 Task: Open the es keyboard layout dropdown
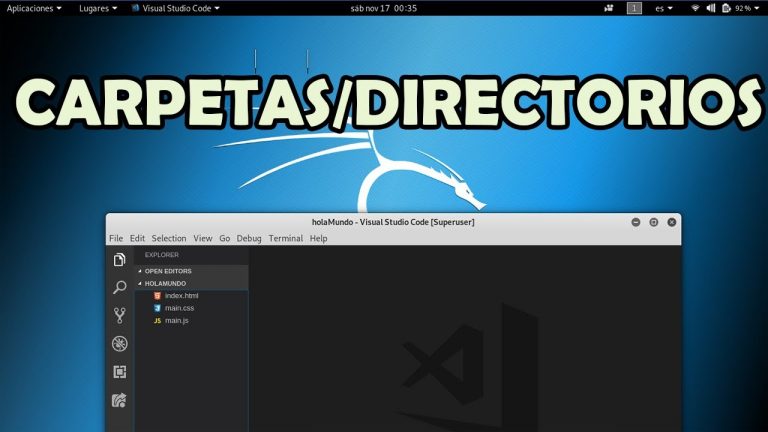pos(664,8)
